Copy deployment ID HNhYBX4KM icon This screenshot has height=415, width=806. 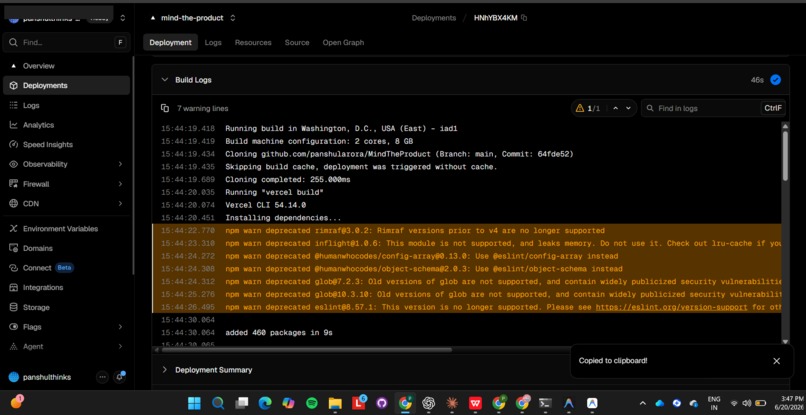524,18
